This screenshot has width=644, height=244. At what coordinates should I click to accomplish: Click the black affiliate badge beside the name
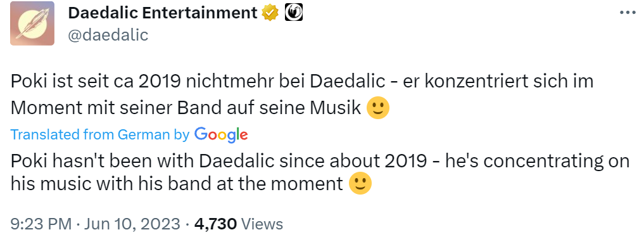click(294, 13)
